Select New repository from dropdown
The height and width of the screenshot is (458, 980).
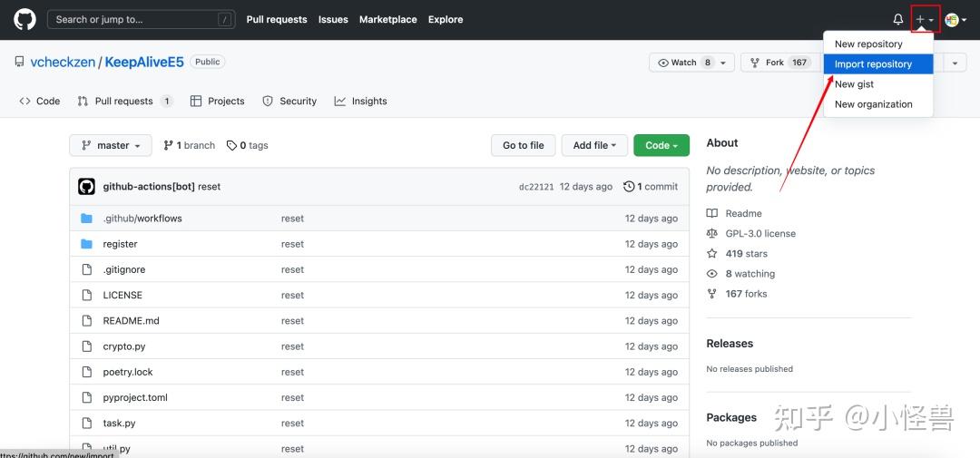pos(878,44)
